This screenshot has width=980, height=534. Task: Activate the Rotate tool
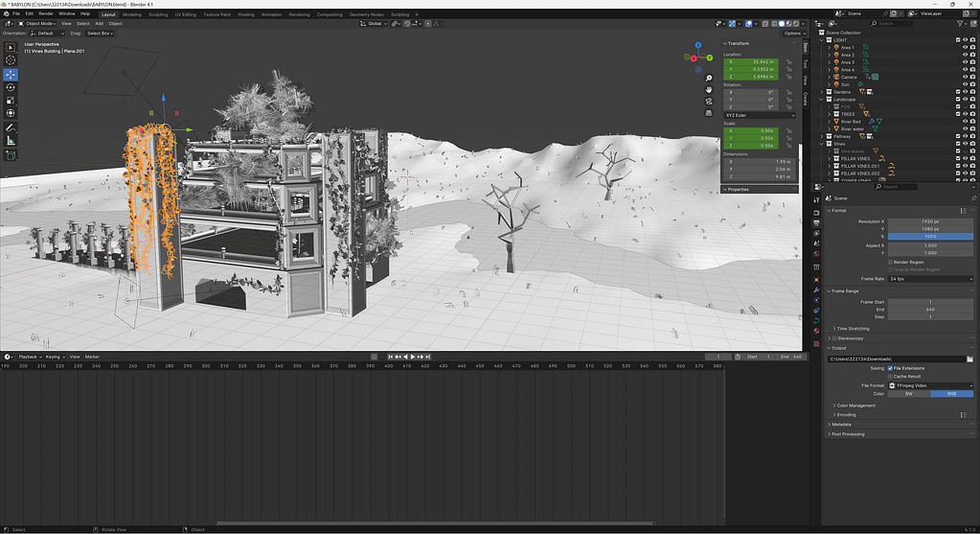(x=11, y=87)
